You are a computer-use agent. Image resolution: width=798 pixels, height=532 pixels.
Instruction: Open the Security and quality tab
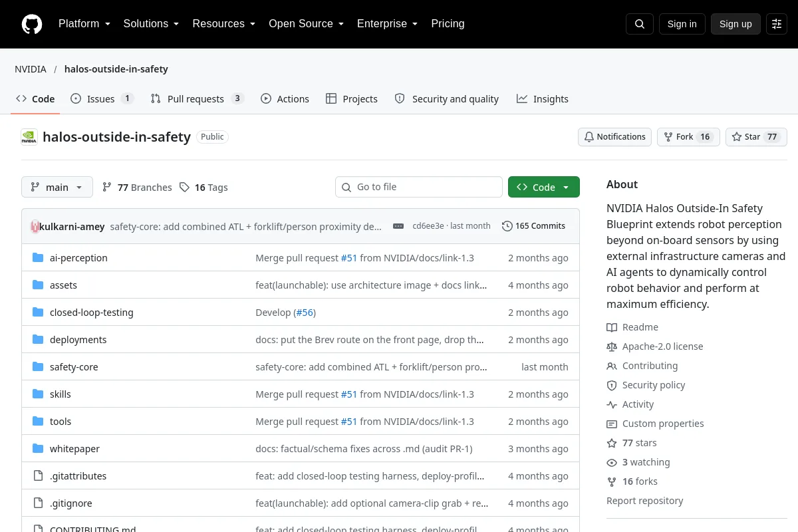446,98
